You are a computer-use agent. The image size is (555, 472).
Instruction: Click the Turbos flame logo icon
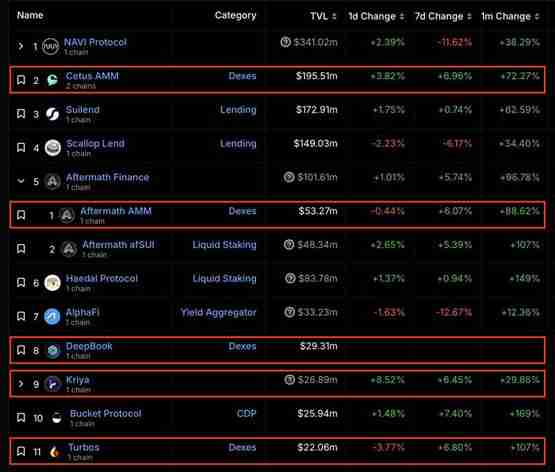click(x=55, y=452)
